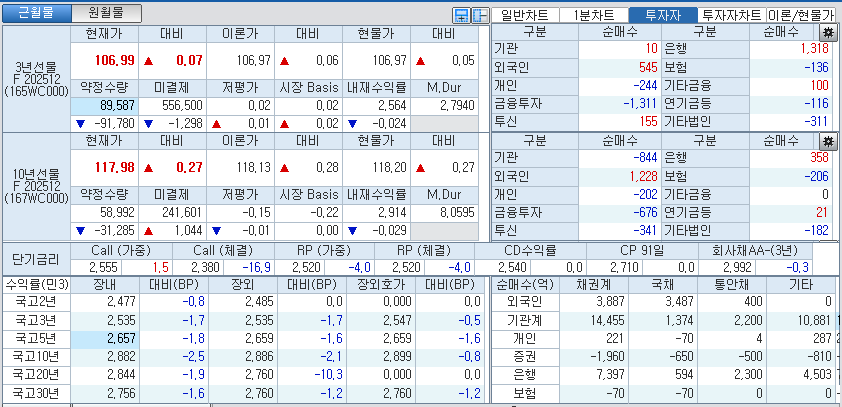Select the 근월물 tab
Image resolution: width=842 pixels, height=407 pixels.
(x=37, y=13)
